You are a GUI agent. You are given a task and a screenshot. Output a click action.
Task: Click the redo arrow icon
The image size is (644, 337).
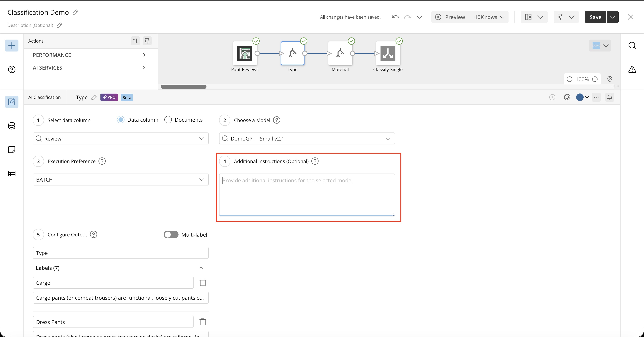(408, 17)
